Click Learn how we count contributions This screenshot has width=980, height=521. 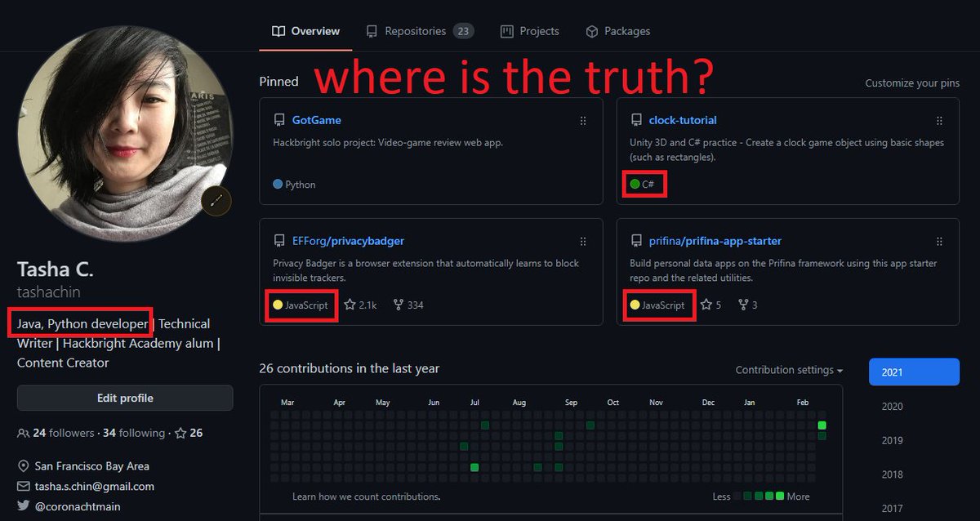pos(367,497)
